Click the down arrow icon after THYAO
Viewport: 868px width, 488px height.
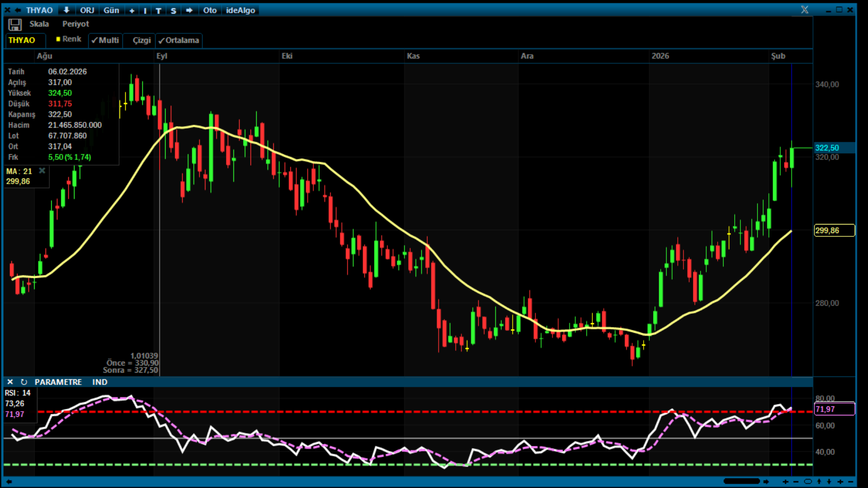click(66, 10)
